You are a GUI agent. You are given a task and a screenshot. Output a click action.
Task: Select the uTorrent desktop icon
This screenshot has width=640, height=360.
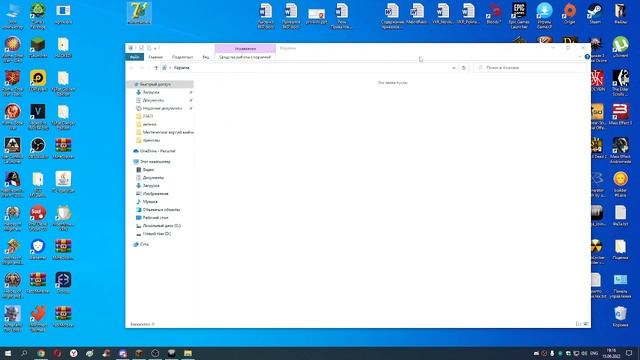pyautogui.click(x=620, y=47)
